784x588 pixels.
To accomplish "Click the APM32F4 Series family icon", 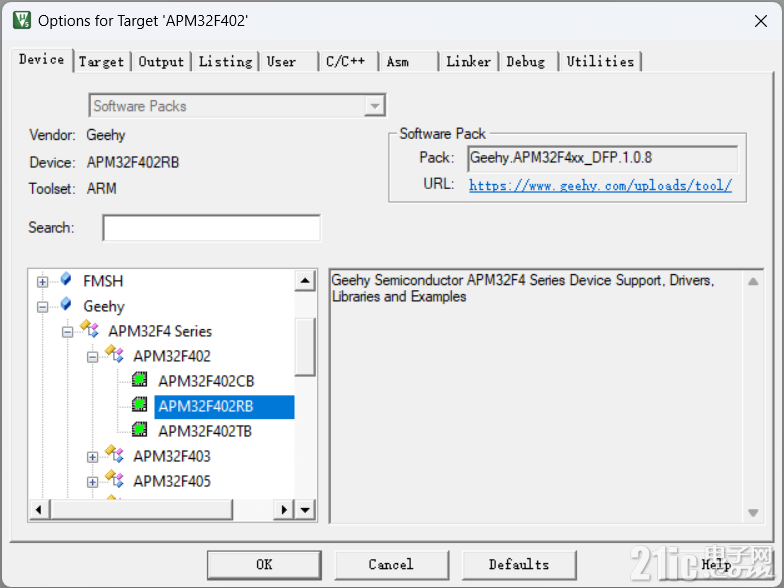I will point(90,328).
